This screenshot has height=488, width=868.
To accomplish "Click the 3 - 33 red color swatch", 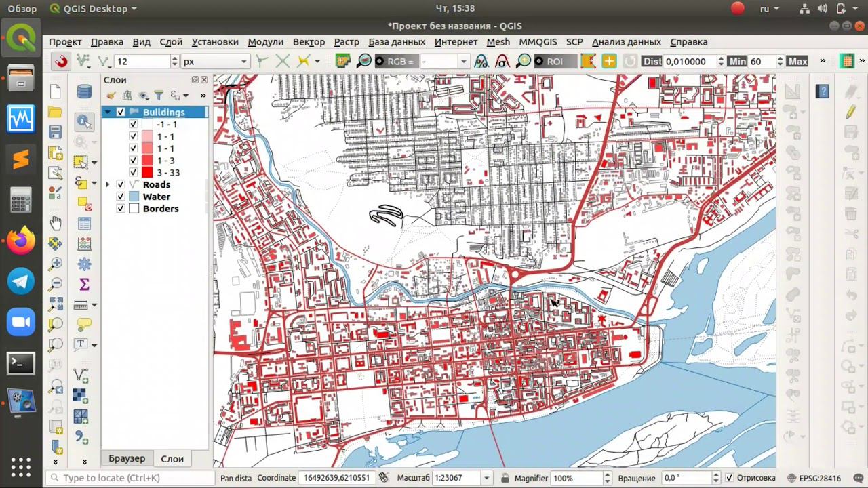I will point(146,173).
